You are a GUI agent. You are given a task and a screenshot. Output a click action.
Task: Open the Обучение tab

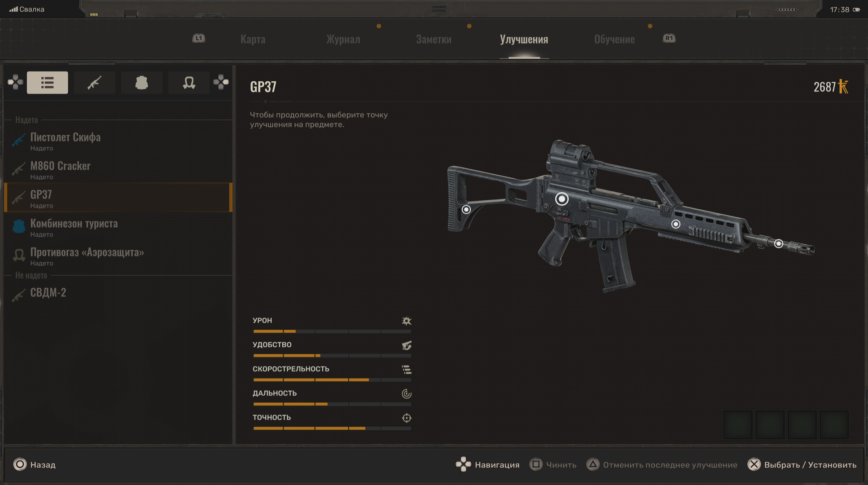click(614, 40)
